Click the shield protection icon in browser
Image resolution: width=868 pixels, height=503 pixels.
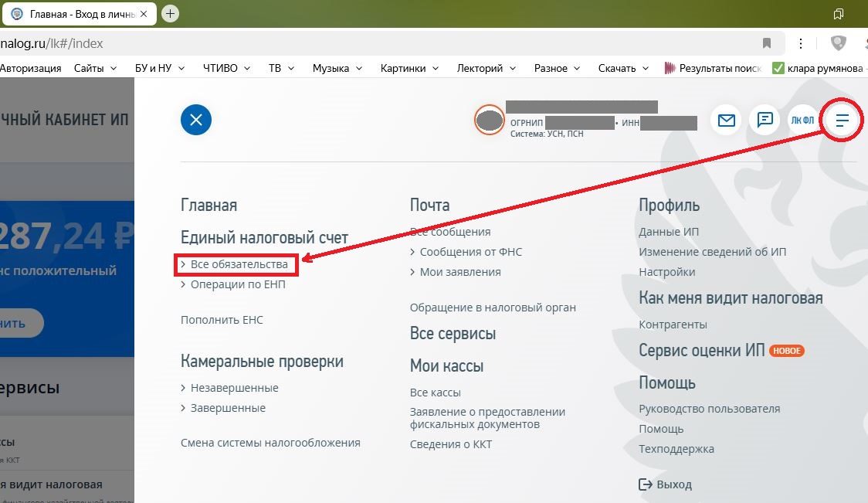[x=839, y=42]
